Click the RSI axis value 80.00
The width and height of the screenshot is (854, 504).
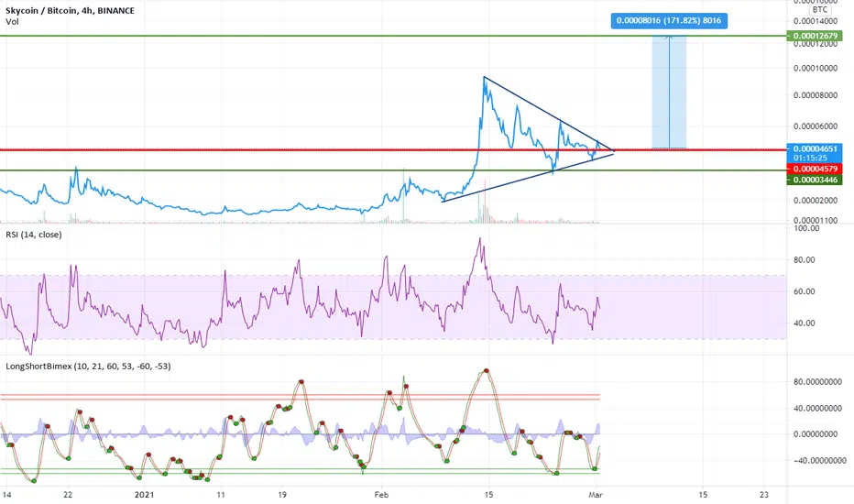(804, 260)
